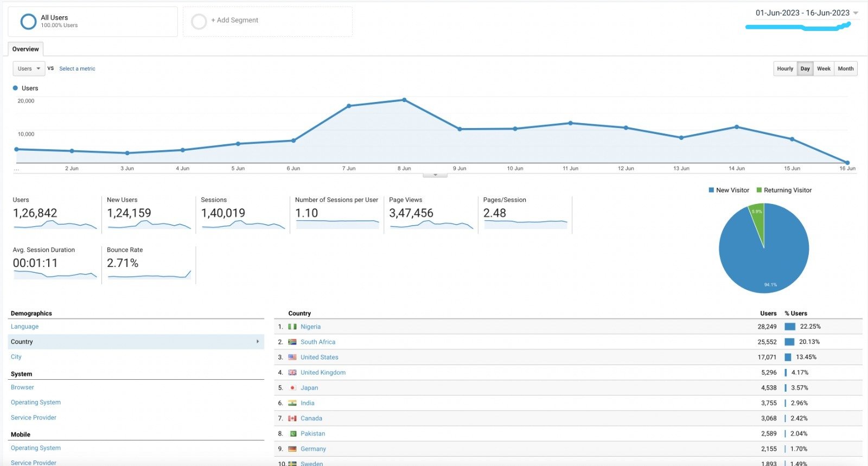This screenshot has height=466, width=868.
Task: Click the Select a metric link
Action: (x=77, y=68)
